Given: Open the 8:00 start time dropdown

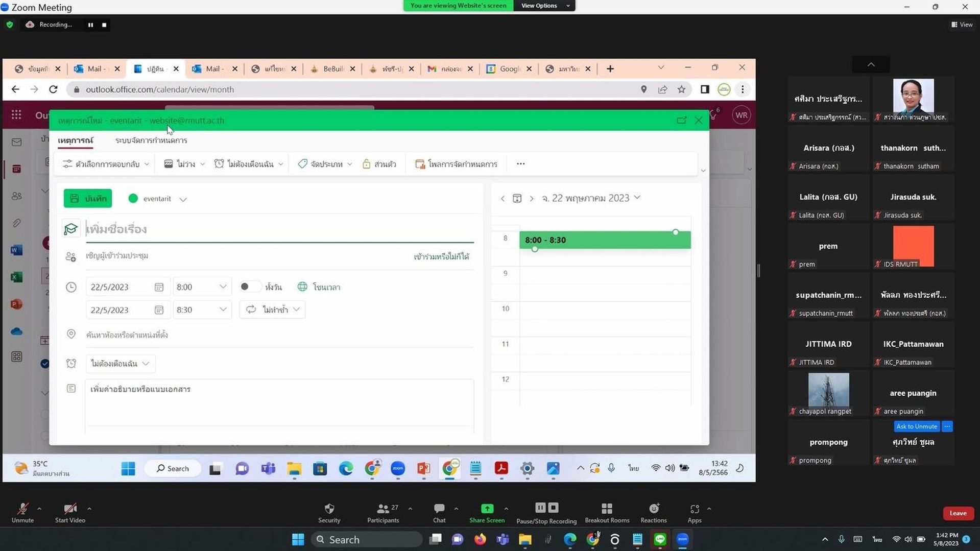Looking at the screenshot, I should point(202,287).
